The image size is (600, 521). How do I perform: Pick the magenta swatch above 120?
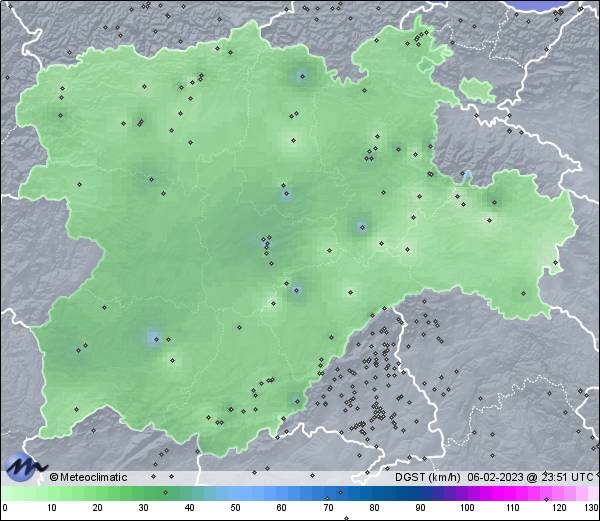pos(558,493)
